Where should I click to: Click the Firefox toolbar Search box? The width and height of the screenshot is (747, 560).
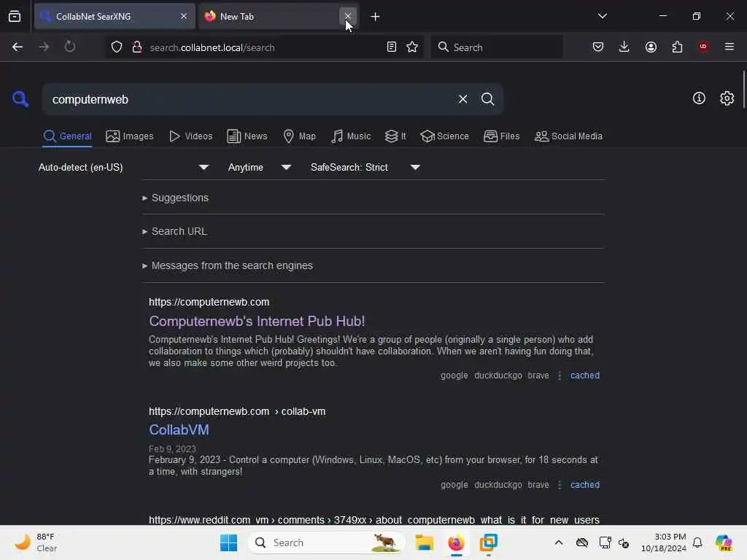click(x=497, y=47)
